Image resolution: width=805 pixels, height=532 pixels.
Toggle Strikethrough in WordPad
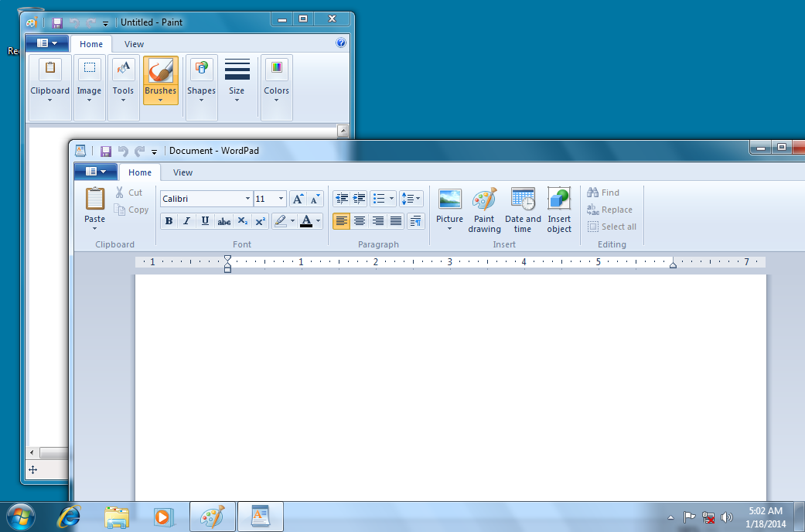[x=223, y=221]
